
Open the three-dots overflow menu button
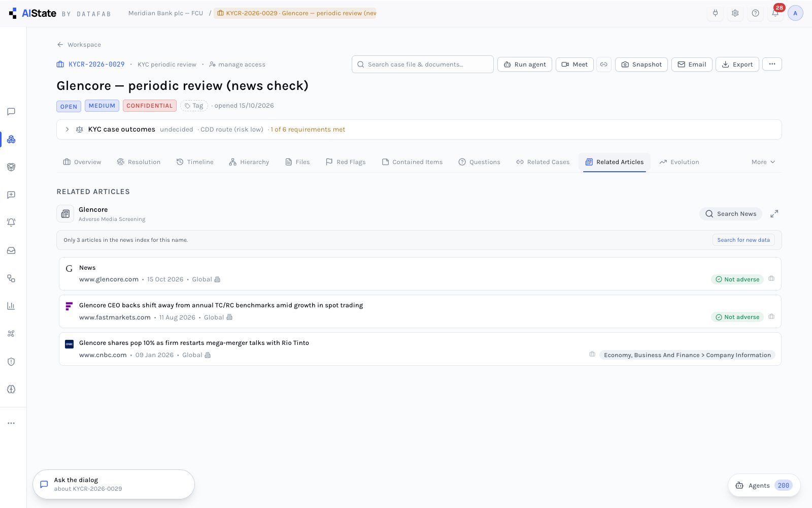[x=772, y=64]
